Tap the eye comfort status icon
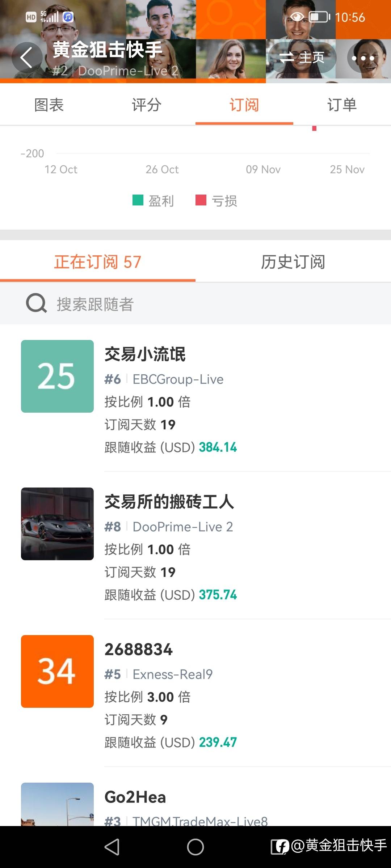 [297, 17]
